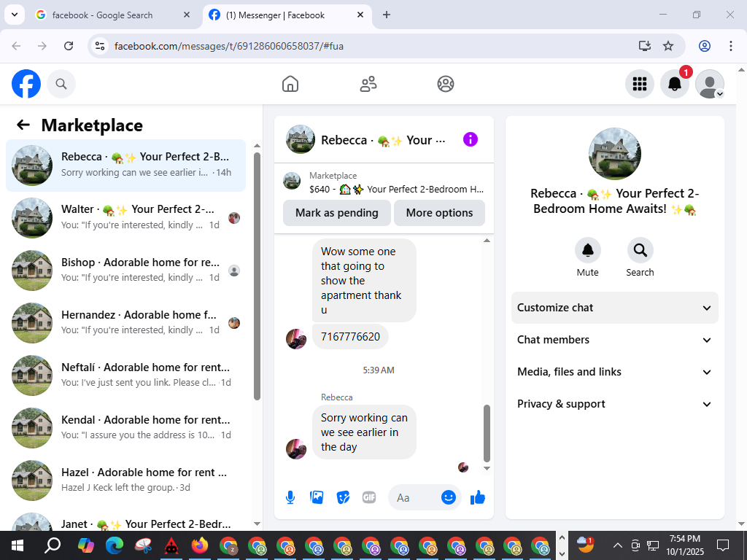Reload the page with the refresh icon
This screenshot has width=747, height=560.
pyautogui.click(x=69, y=46)
